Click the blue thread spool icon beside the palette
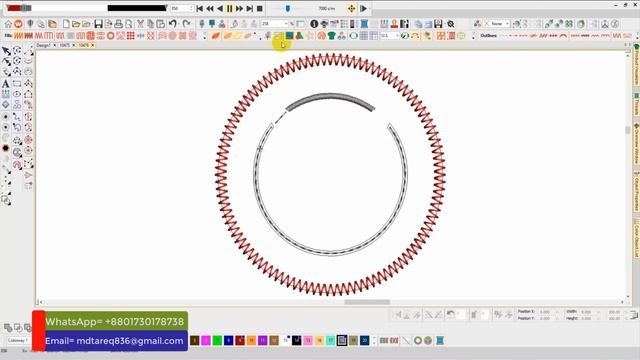This screenshot has width=640, height=360. (440, 340)
